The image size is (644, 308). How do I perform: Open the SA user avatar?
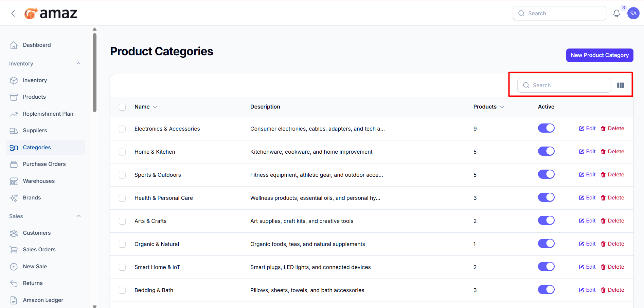click(x=633, y=14)
